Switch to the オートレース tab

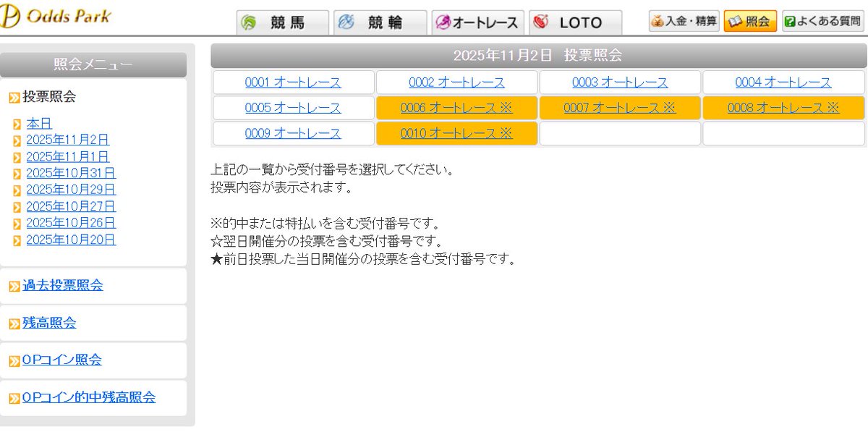tap(477, 22)
